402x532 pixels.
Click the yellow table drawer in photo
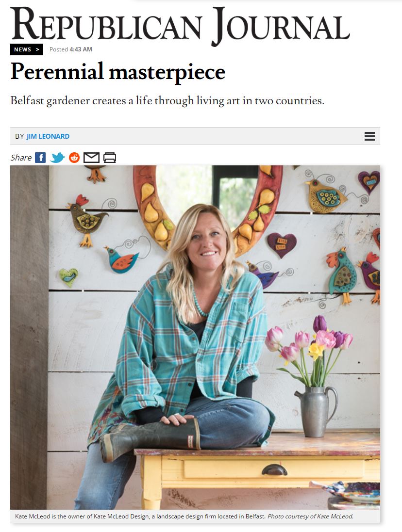[274, 468]
